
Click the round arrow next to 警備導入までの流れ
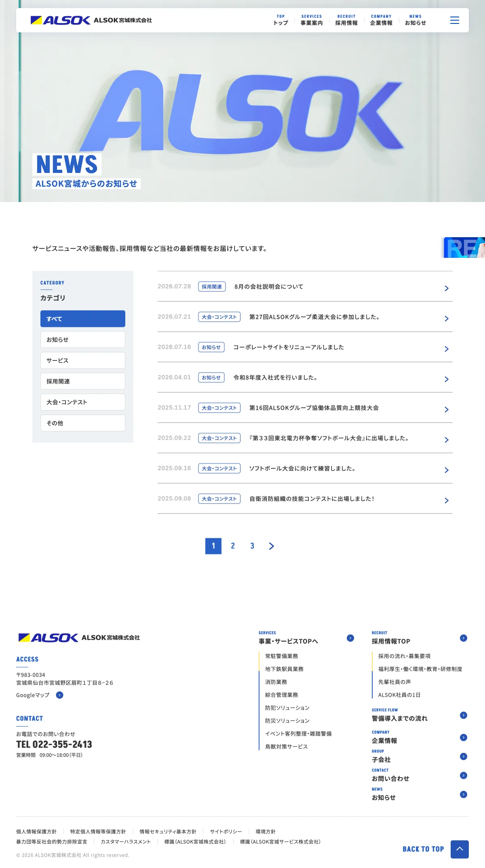pyautogui.click(x=464, y=715)
